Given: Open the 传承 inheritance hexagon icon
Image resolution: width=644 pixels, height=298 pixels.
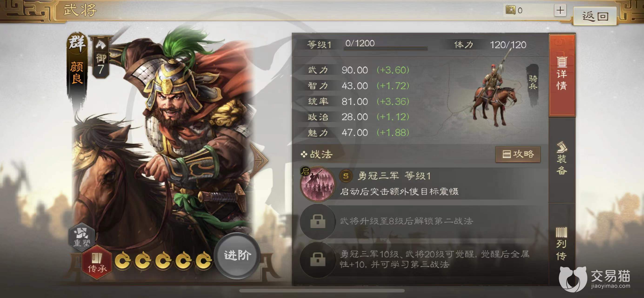Looking at the screenshot, I should (x=97, y=262).
